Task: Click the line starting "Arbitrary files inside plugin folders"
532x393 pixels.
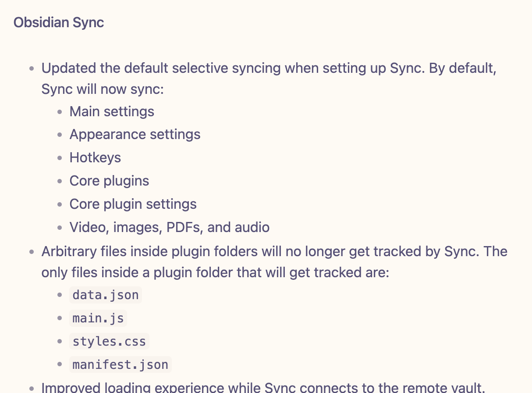Action: 274,252
